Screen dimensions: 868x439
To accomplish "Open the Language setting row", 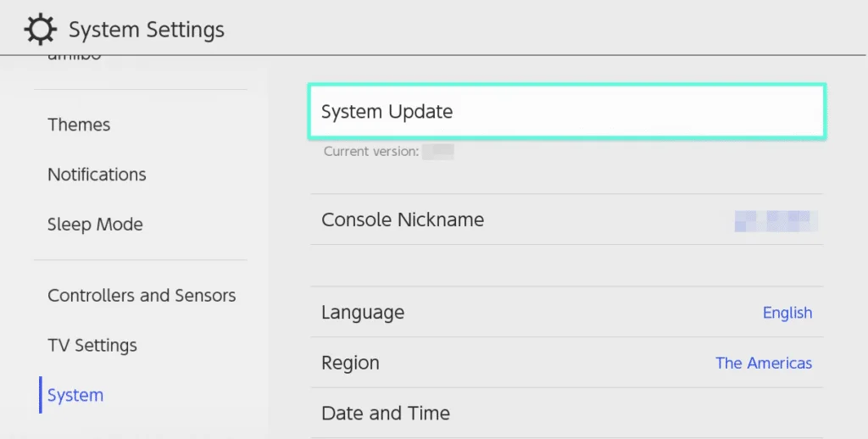I will pyautogui.click(x=363, y=313).
